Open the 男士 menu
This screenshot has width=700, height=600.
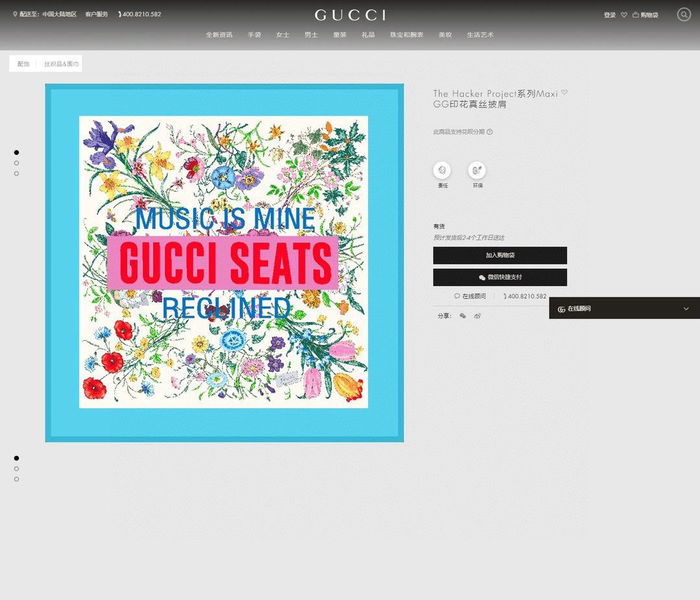tap(311, 34)
